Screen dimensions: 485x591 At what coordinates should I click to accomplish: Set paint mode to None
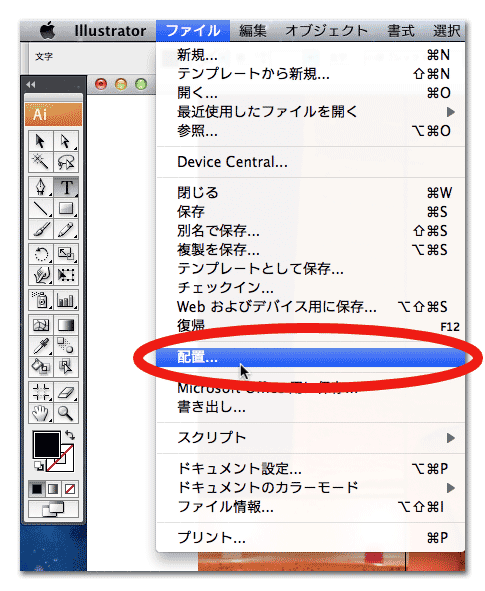(x=70, y=489)
